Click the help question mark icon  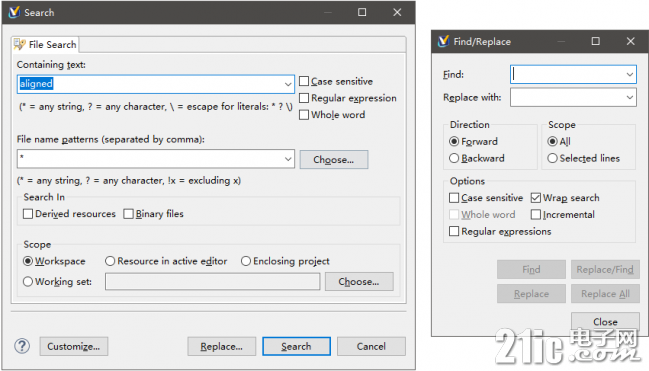(22, 346)
